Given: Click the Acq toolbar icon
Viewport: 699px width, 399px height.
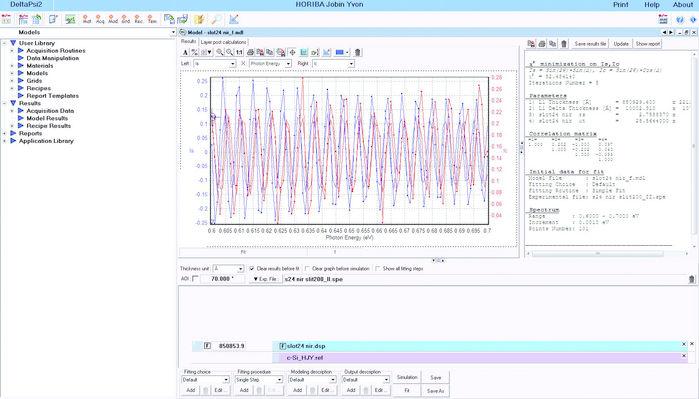Looking at the screenshot, I should [x=100, y=19].
